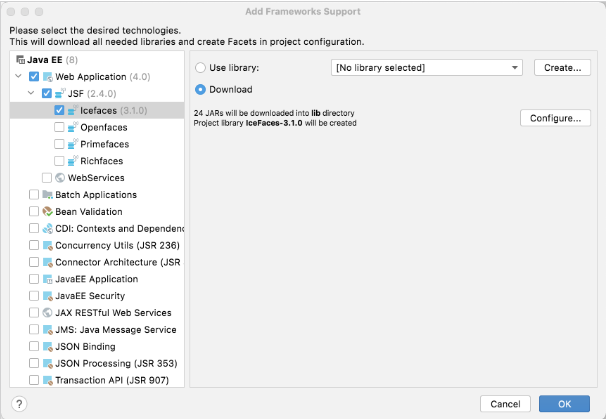Click the Create... button

pyautogui.click(x=562, y=68)
